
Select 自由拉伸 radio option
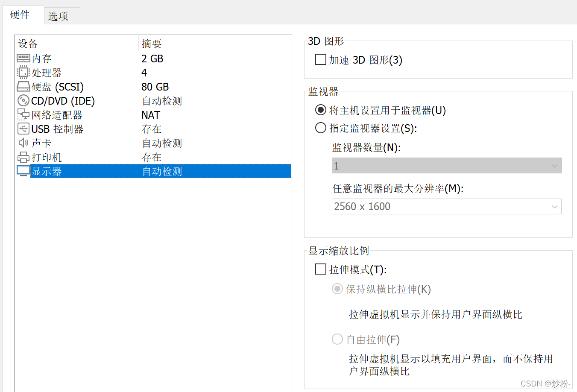[x=337, y=339]
